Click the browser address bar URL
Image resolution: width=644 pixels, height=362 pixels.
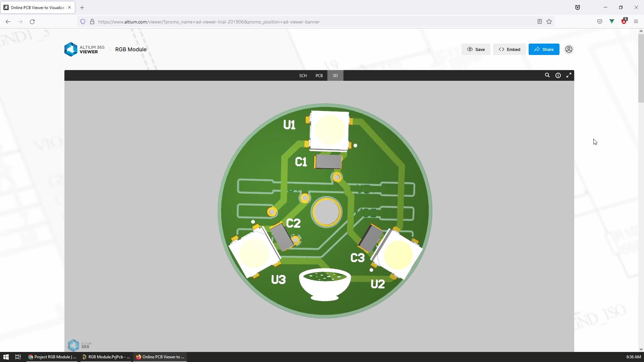pyautogui.click(x=208, y=22)
